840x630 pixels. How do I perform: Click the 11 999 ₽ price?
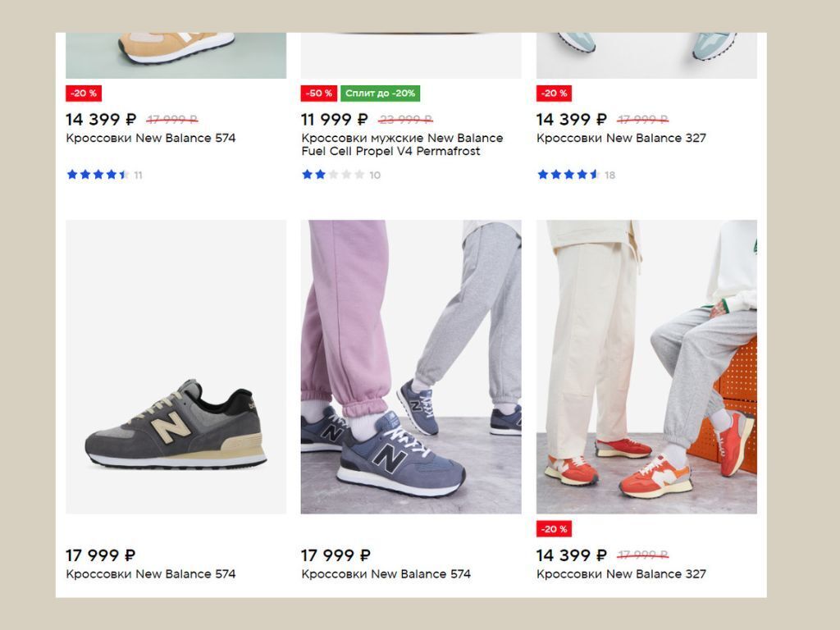[x=335, y=119]
